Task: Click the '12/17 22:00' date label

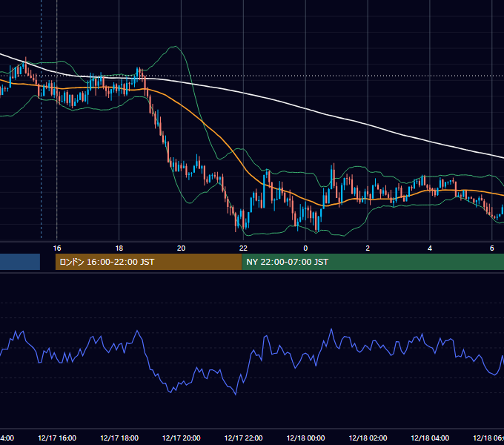Action: (243, 438)
